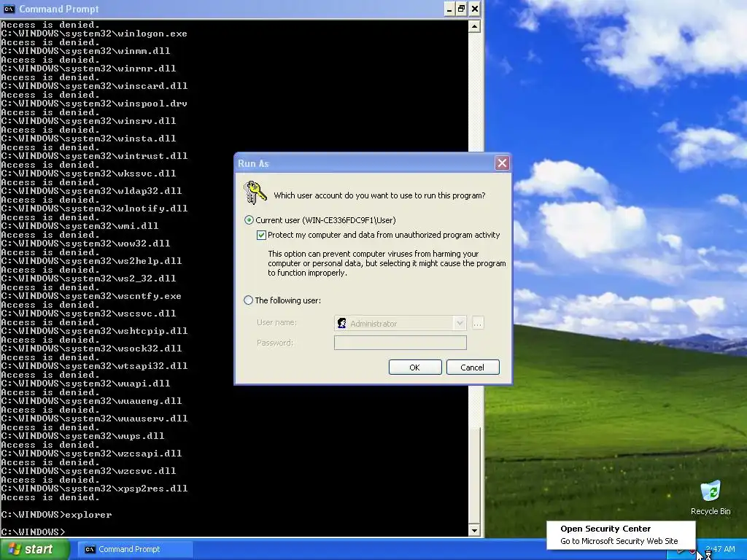Open the Recycle Bin desktop icon
This screenshot has width=747, height=560.
pyautogui.click(x=711, y=497)
